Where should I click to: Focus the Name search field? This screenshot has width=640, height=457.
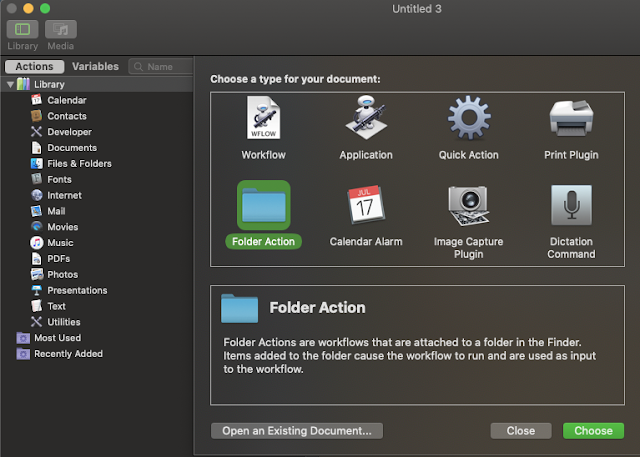[x=161, y=67]
